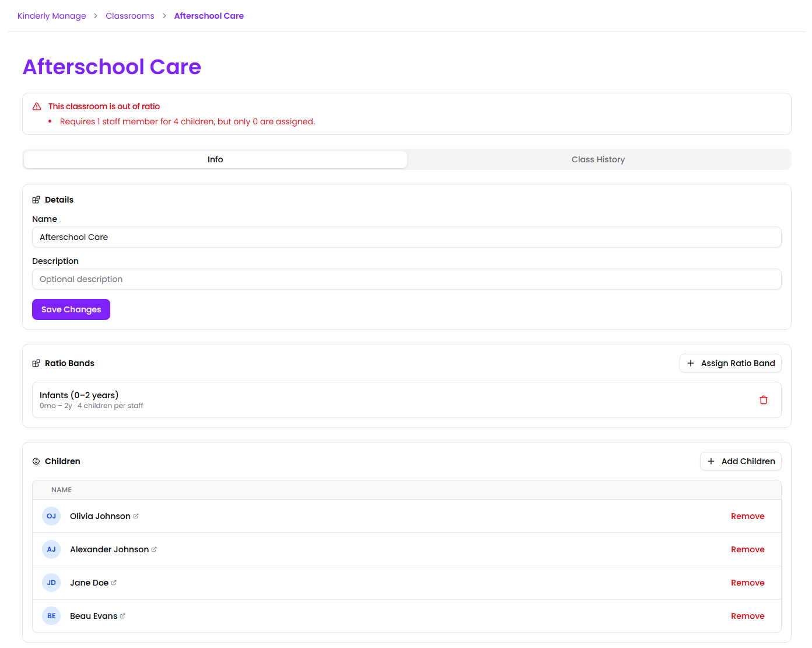The width and height of the screenshot is (812, 648).
Task: Click the OJ avatar badge
Action: click(51, 516)
